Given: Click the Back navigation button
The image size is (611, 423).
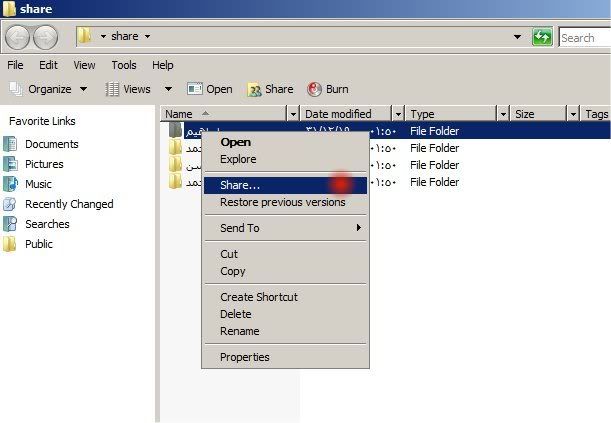Looking at the screenshot, I should [17, 37].
